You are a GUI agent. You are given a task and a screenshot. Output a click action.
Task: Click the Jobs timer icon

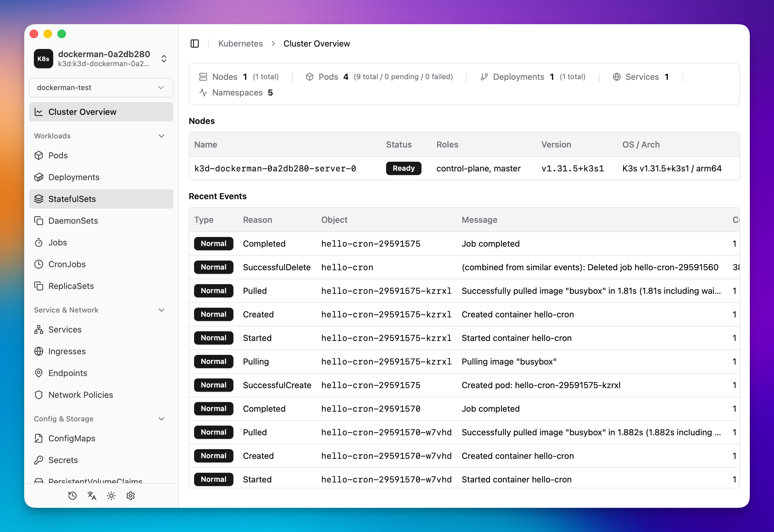tap(39, 242)
